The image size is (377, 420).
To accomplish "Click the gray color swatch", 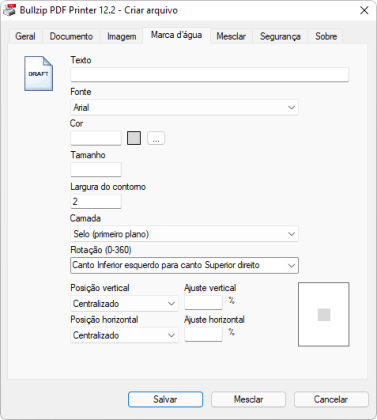I will [134, 138].
